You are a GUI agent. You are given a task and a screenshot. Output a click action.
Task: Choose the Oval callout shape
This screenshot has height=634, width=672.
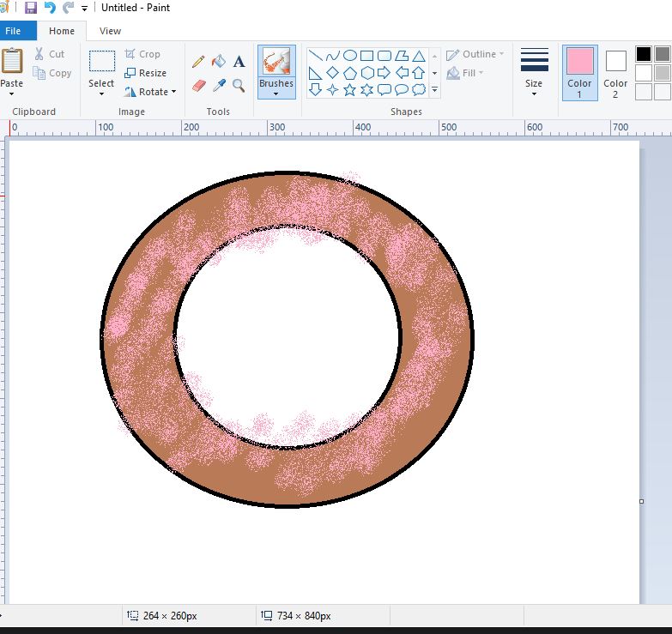coord(402,89)
